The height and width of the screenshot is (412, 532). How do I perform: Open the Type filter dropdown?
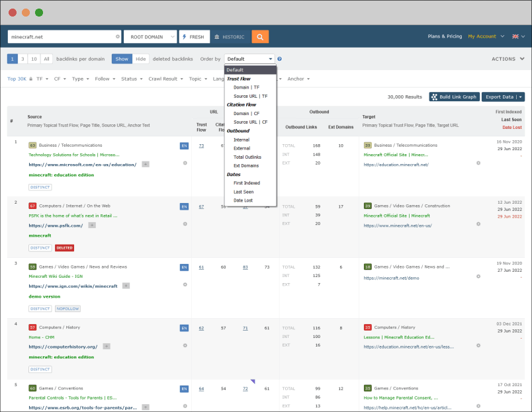[81, 79]
